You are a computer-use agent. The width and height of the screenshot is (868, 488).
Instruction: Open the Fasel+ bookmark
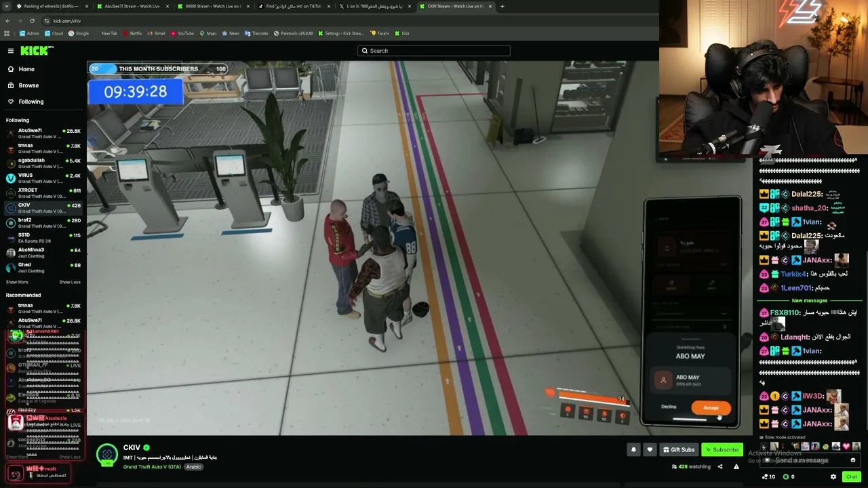point(380,33)
